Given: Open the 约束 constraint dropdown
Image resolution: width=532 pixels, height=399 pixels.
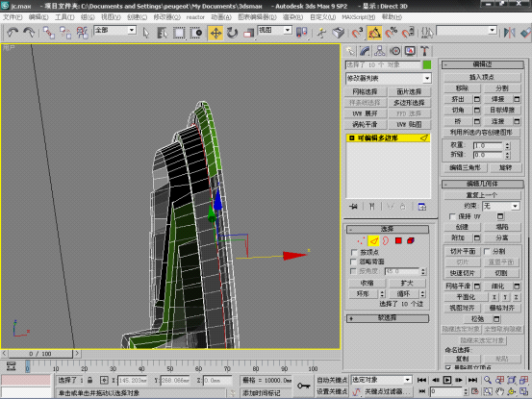Looking at the screenshot, I should [501, 206].
